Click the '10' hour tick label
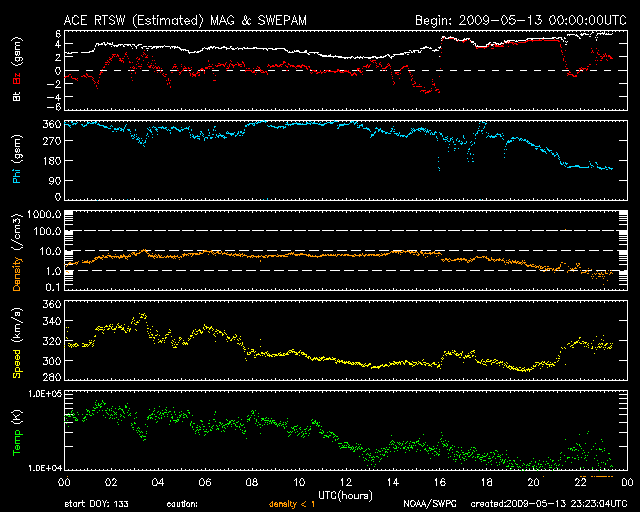Viewport: 640px width, 512px height. coord(299,482)
